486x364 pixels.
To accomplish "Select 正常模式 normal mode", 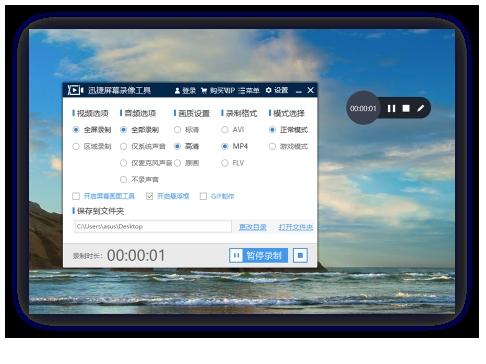I will [288, 130].
